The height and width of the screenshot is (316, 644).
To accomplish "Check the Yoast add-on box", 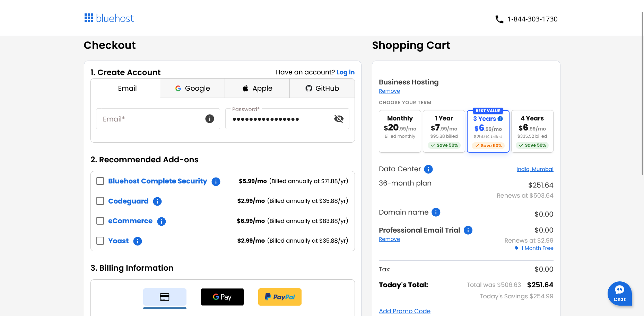I will pos(100,241).
